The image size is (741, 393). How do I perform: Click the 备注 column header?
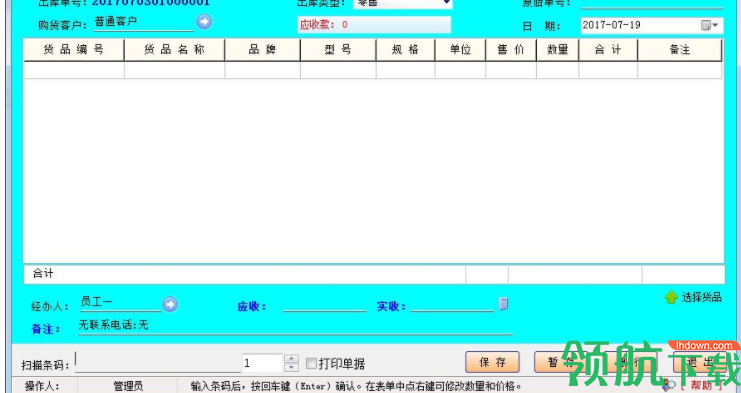pyautogui.click(x=680, y=50)
